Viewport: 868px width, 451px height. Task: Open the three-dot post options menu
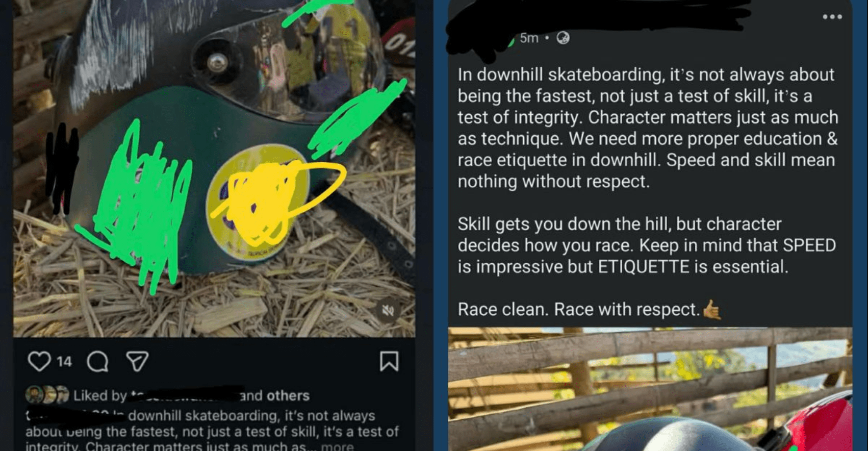click(832, 17)
